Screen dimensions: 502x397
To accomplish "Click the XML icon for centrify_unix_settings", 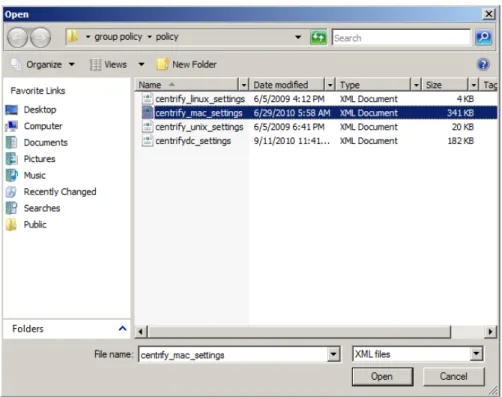I will [147, 127].
